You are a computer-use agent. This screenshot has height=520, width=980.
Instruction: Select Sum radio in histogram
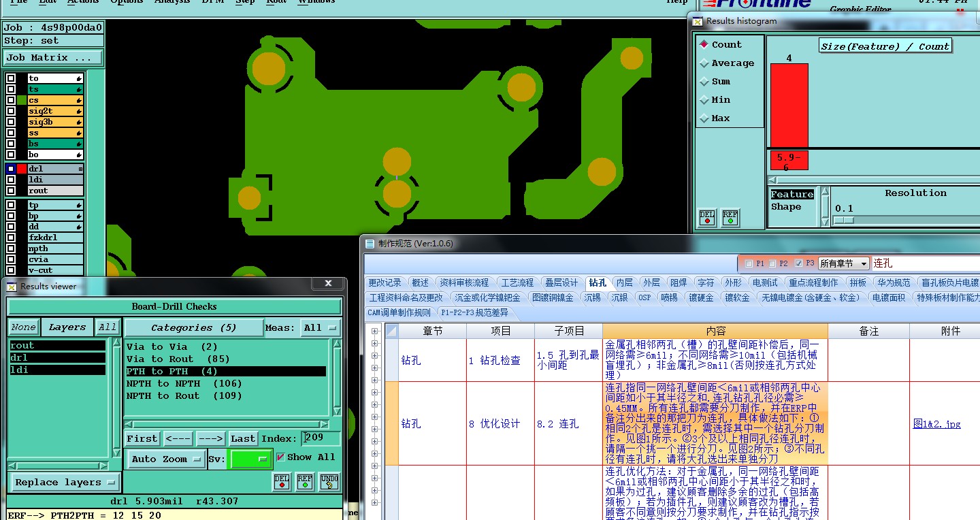(x=704, y=82)
